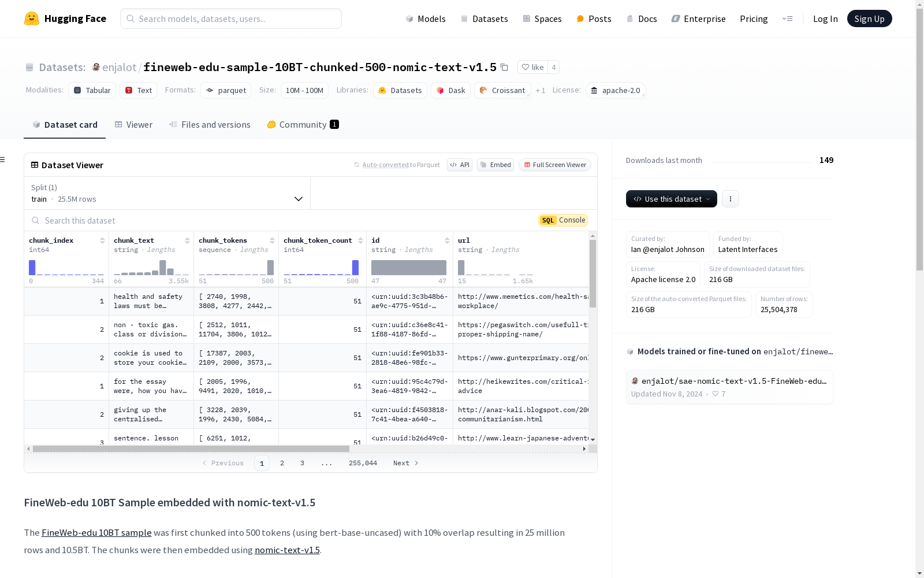
Task: Go to page 3 of the dataset
Action: (302, 463)
